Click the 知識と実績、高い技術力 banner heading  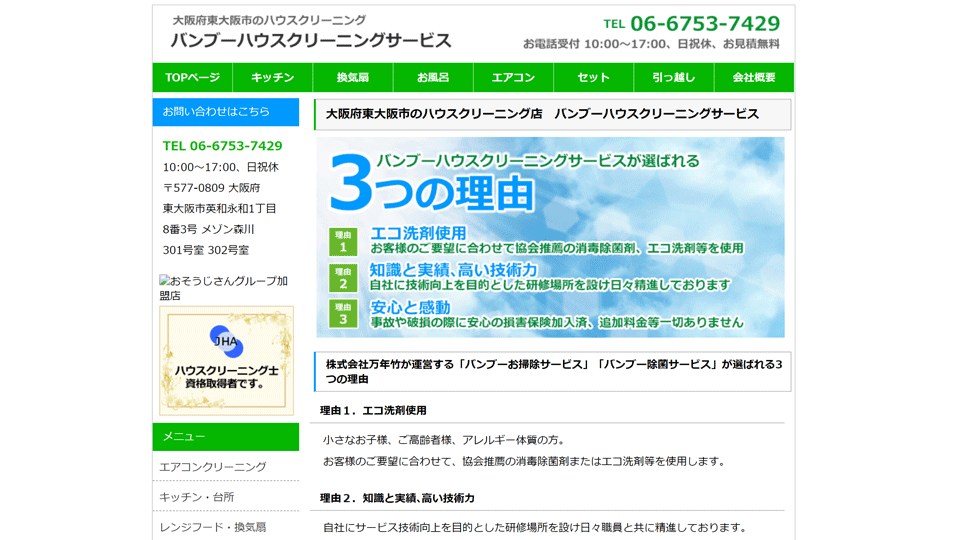pyautogui.click(x=453, y=270)
